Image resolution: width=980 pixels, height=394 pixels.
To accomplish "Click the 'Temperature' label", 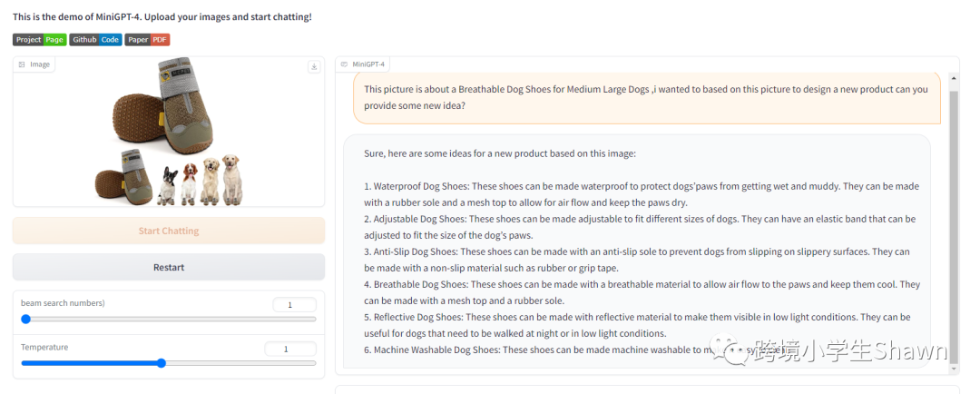I will point(44,347).
